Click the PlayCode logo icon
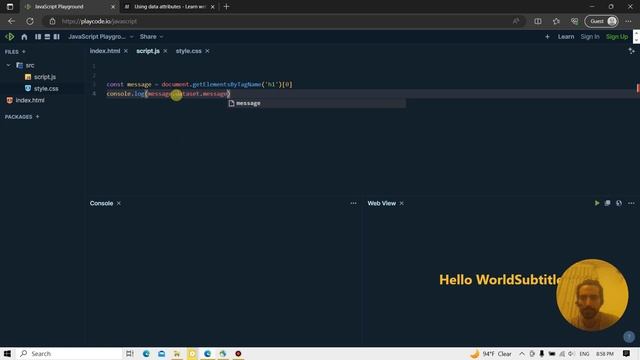 [x=9, y=37]
